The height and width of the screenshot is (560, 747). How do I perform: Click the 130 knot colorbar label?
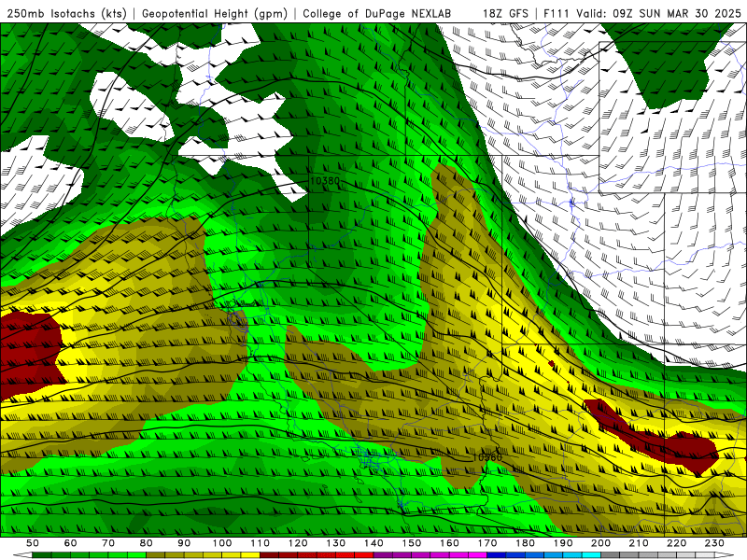[x=336, y=543]
